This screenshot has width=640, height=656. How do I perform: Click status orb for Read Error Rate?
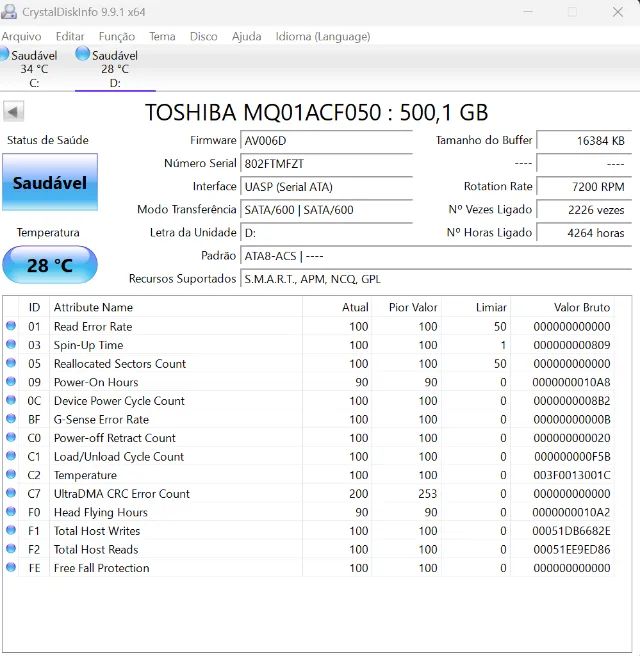11,325
